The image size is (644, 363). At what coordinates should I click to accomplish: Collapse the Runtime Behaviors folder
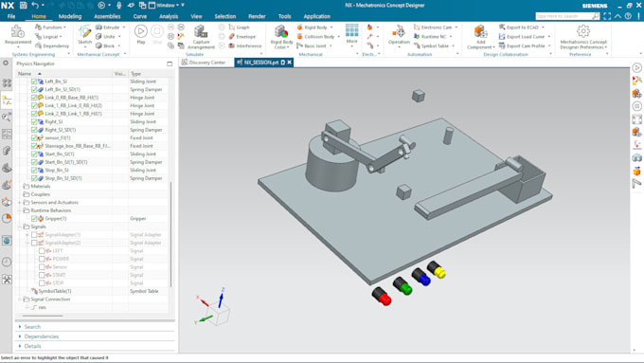click(x=20, y=210)
